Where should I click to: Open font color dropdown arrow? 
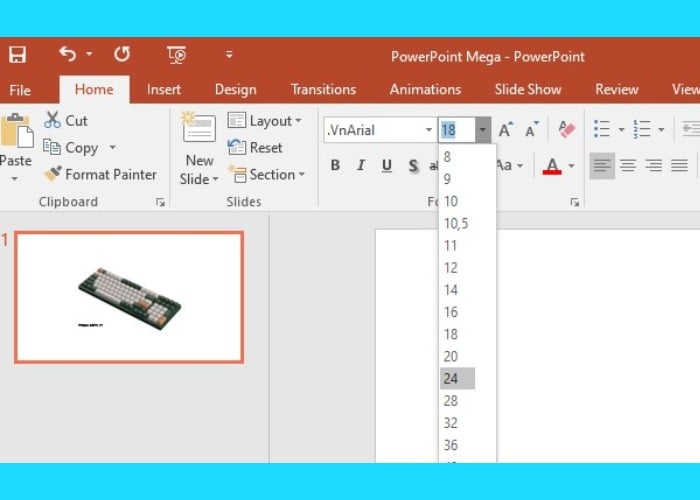571,165
